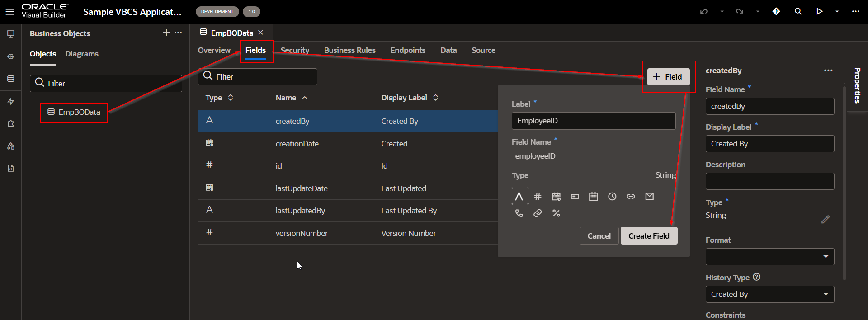Open the hamburger navigation menu
868x320 pixels.
coord(10,12)
